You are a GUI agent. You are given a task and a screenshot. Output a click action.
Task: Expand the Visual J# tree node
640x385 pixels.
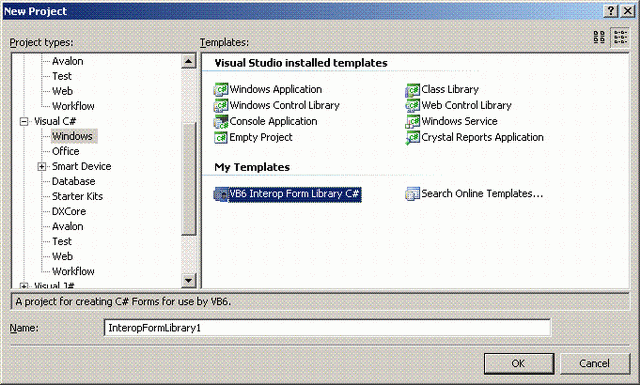click(24, 285)
